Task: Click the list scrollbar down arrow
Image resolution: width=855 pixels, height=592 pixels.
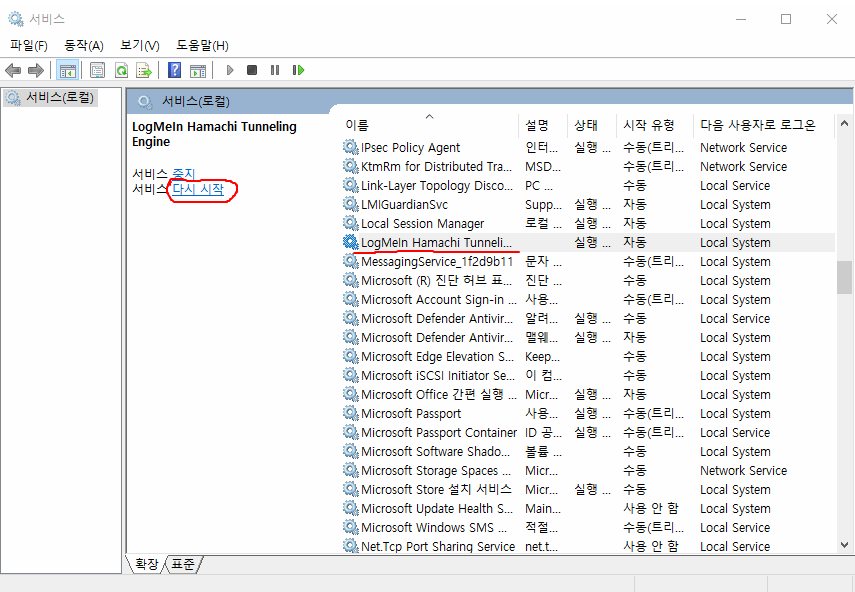Action: coord(844,545)
